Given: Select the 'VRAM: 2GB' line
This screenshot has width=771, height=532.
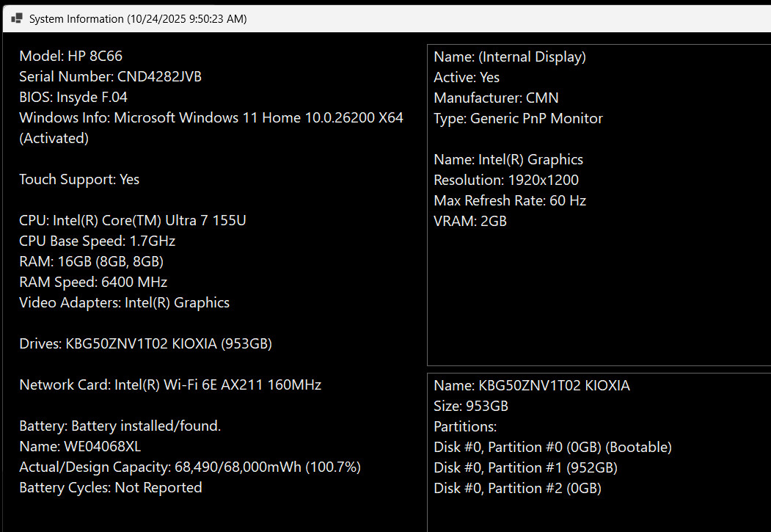Looking at the screenshot, I should 470,222.
